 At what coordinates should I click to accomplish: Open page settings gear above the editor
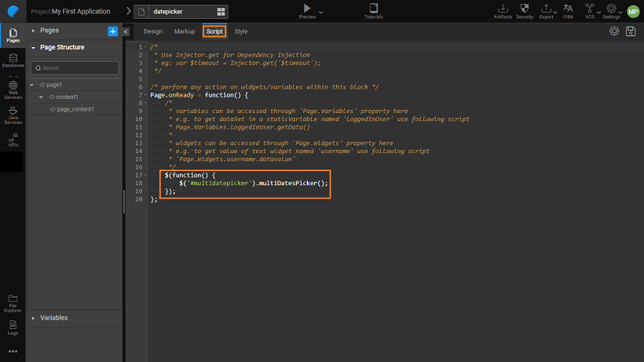(614, 31)
